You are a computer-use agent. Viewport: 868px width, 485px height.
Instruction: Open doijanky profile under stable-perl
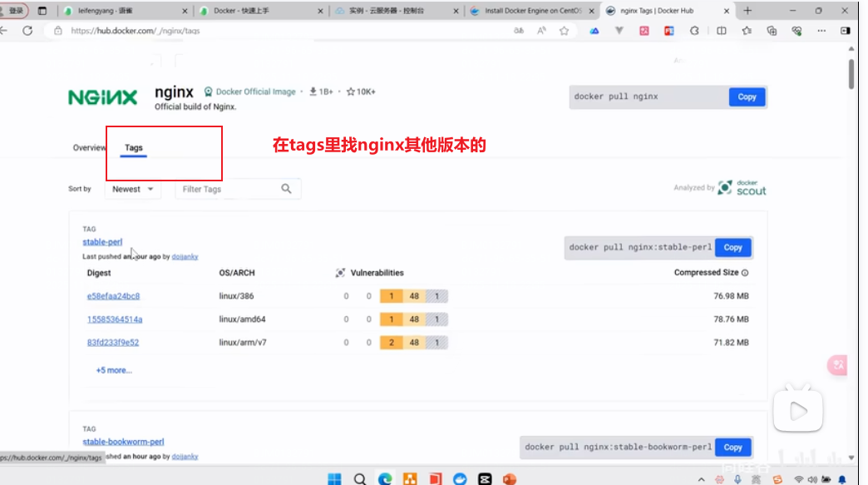(185, 257)
